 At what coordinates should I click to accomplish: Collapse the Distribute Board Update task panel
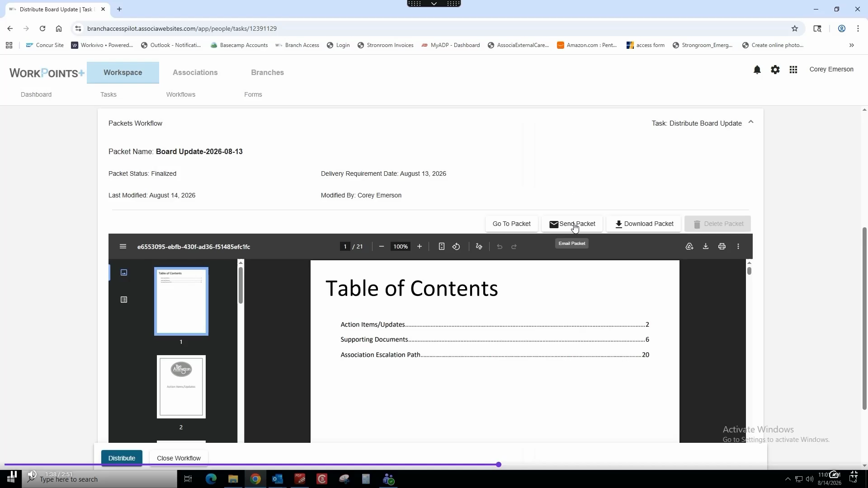click(751, 122)
